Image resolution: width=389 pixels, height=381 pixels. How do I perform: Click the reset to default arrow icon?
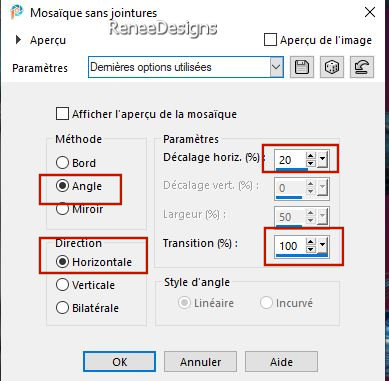pyautogui.click(x=362, y=67)
